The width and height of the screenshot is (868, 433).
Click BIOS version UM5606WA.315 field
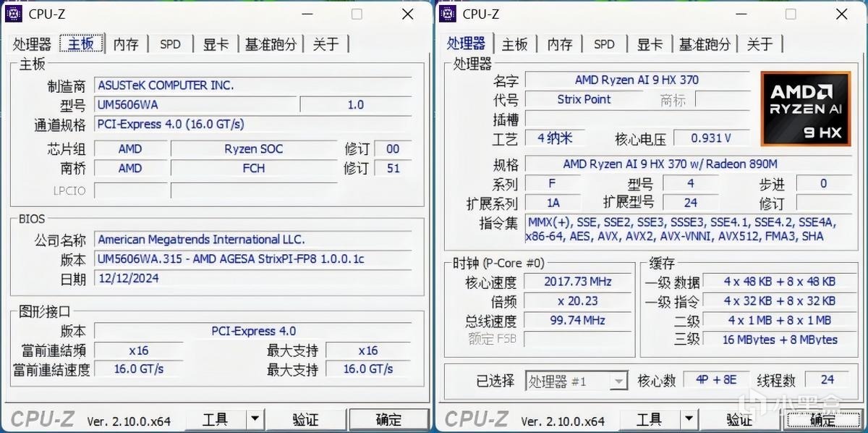pos(253,259)
